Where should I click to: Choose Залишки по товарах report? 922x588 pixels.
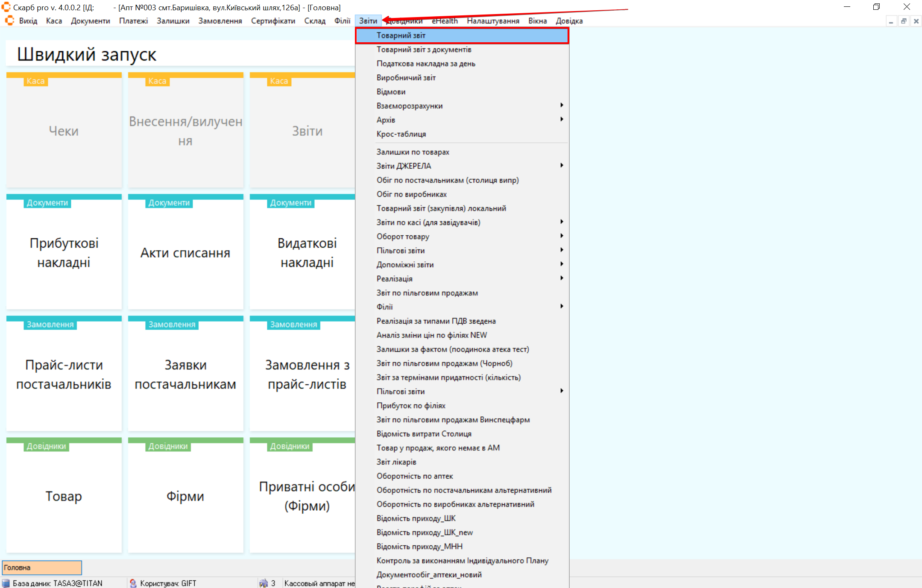tap(413, 152)
